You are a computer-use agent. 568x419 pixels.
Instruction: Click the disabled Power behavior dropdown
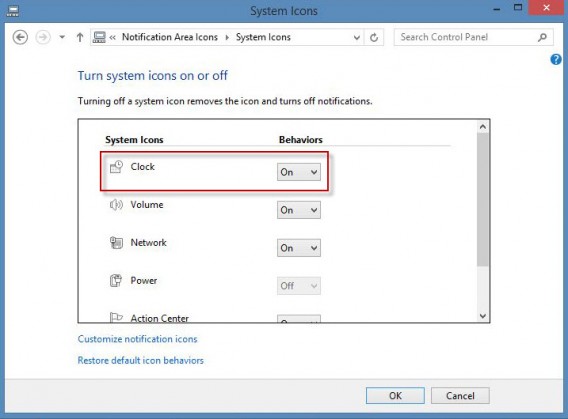point(298,286)
